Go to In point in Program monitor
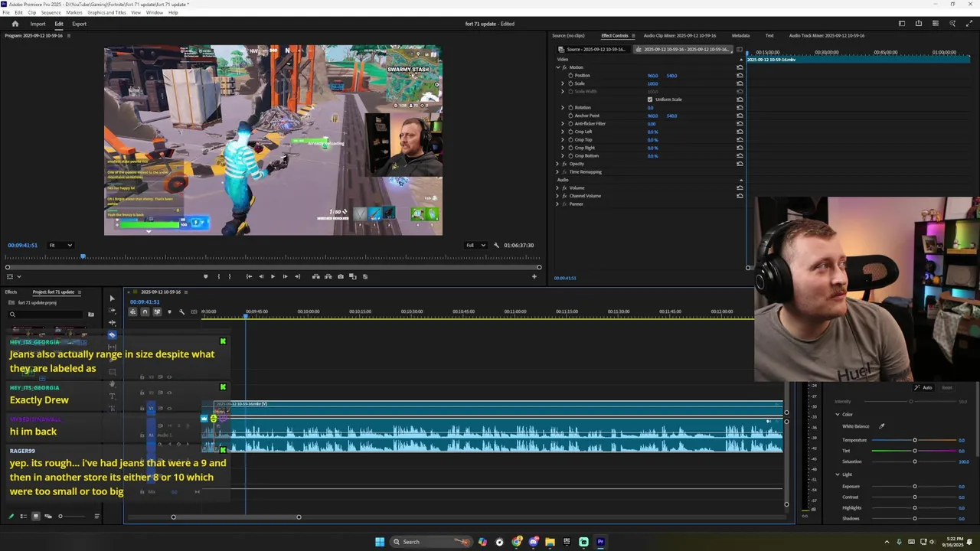Image resolution: width=980 pixels, height=551 pixels. [x=248, y=276]
